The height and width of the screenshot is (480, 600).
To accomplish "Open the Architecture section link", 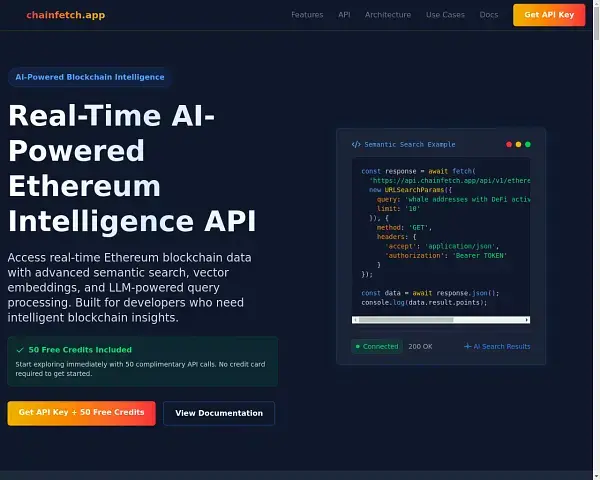I will 388,15.
